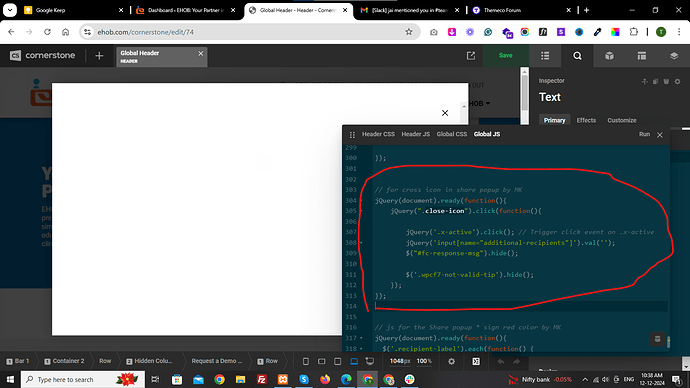Open the Elements cube icon
The image size is (690, 388).
(609, 55)
